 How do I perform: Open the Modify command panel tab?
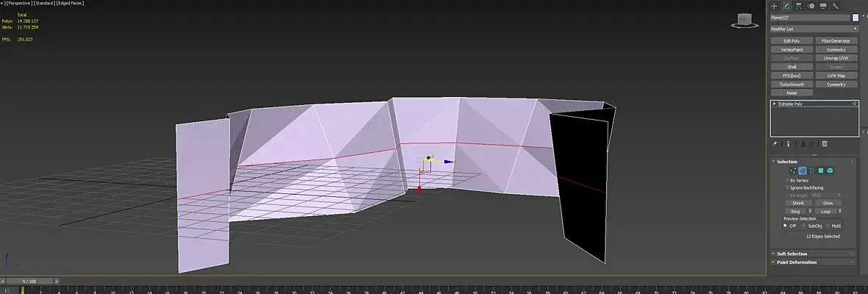(786, 6)
